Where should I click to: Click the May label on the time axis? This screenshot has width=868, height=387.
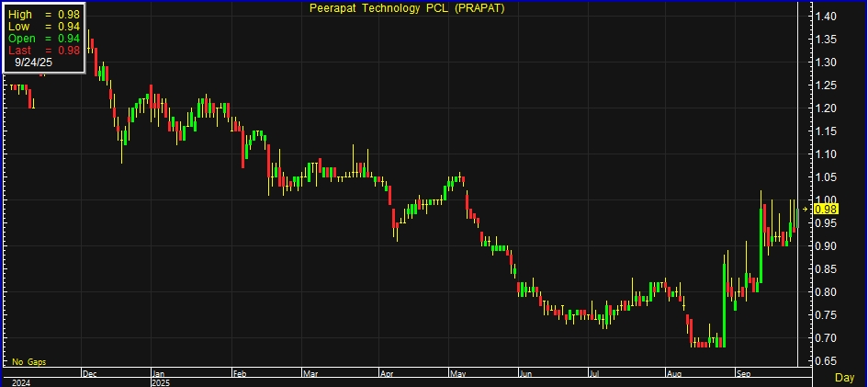tap(457, 374)
